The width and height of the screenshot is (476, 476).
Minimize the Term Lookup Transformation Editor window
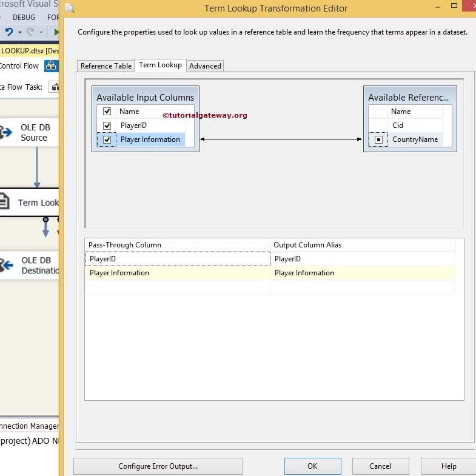437,7
